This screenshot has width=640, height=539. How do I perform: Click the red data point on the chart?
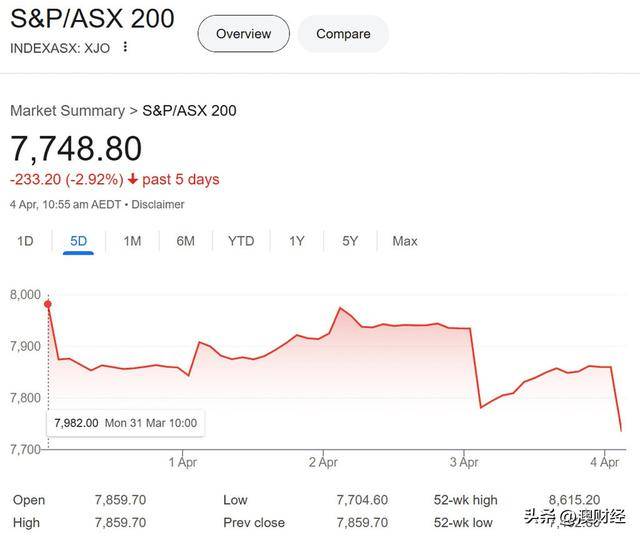pyautogui.click(x=48, y=304)
